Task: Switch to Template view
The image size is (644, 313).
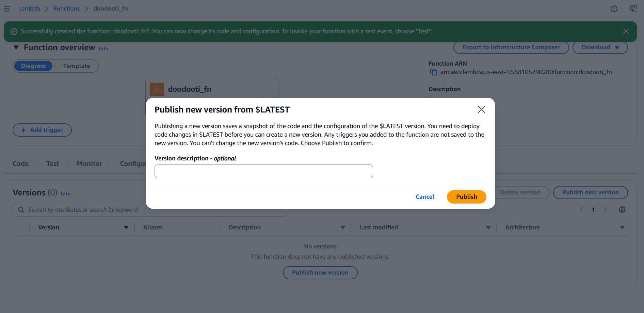Action: (77, 66)
